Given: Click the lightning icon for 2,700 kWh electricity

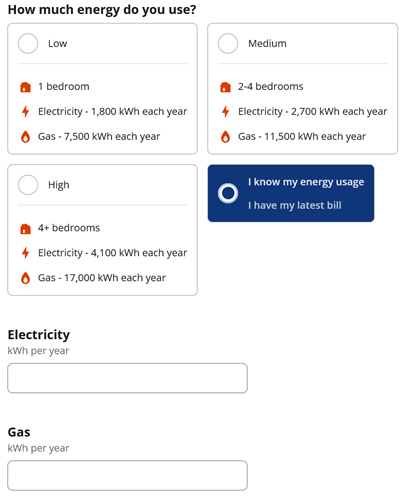Looking at the screenshot, I should point(225,111).
